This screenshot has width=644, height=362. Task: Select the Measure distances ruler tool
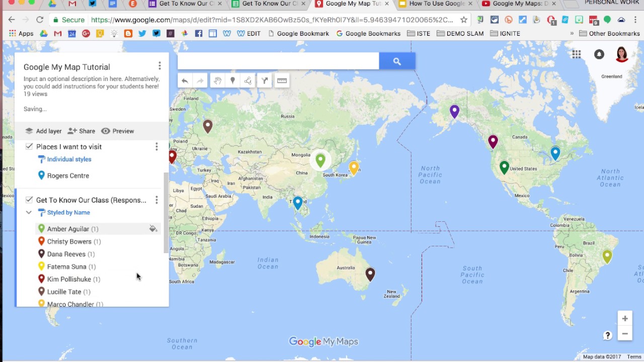pos(282,81)
